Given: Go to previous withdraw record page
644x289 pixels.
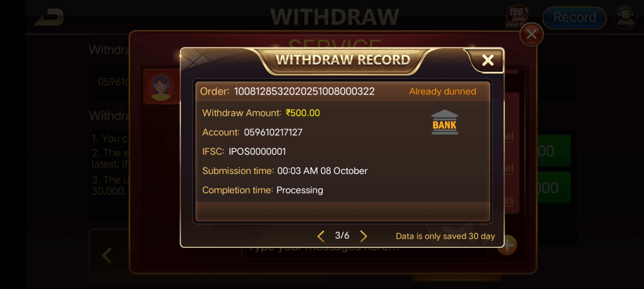Looking at the screenshot, I should point(321,236).
